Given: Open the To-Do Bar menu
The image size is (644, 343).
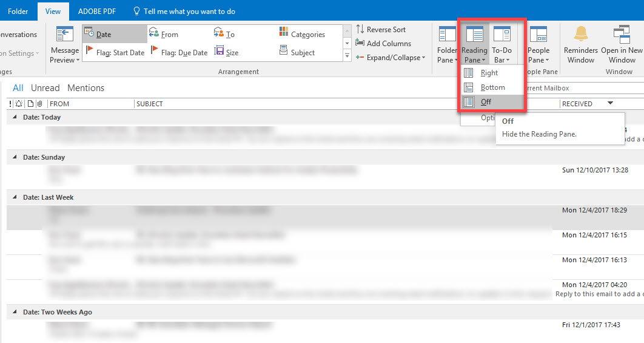Looking at the screenshot, I should (x=501, y=46).
